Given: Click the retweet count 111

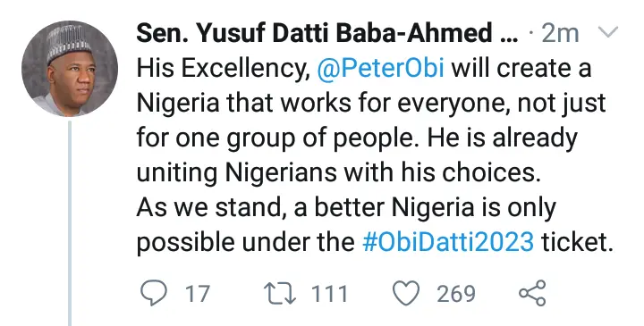Looking at the screenshot, I should click(329, 294).
